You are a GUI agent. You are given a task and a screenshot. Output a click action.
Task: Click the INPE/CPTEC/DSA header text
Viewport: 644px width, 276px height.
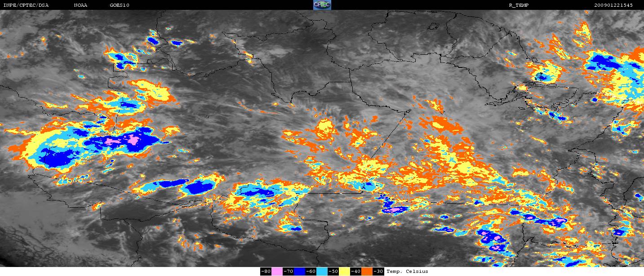(26, 5)
